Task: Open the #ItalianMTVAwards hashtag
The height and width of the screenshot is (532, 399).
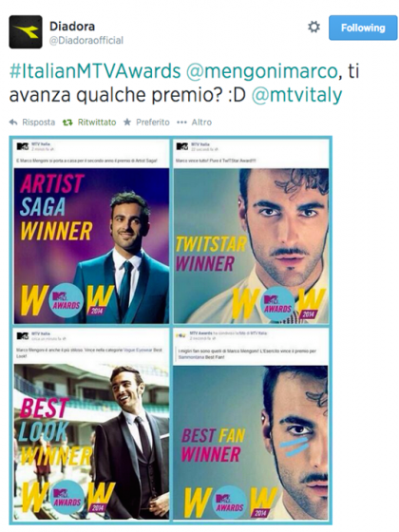Action: click(95, 71)
